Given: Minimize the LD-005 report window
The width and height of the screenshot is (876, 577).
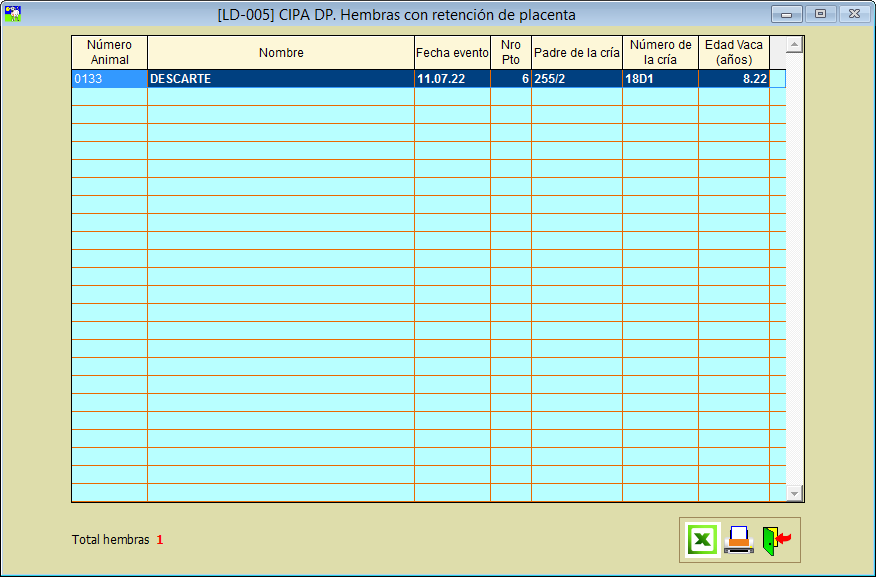Looking at the screenshot, I should coord(787,14).
